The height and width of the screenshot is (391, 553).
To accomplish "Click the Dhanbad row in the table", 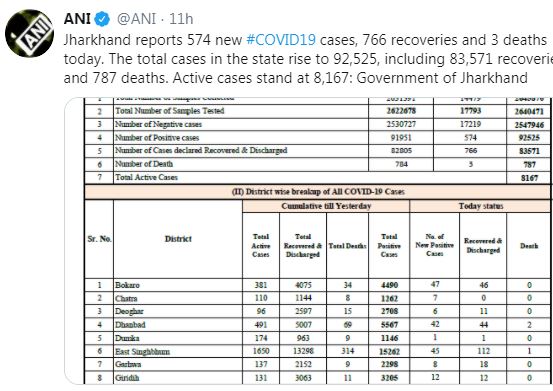I will (317, 325).
